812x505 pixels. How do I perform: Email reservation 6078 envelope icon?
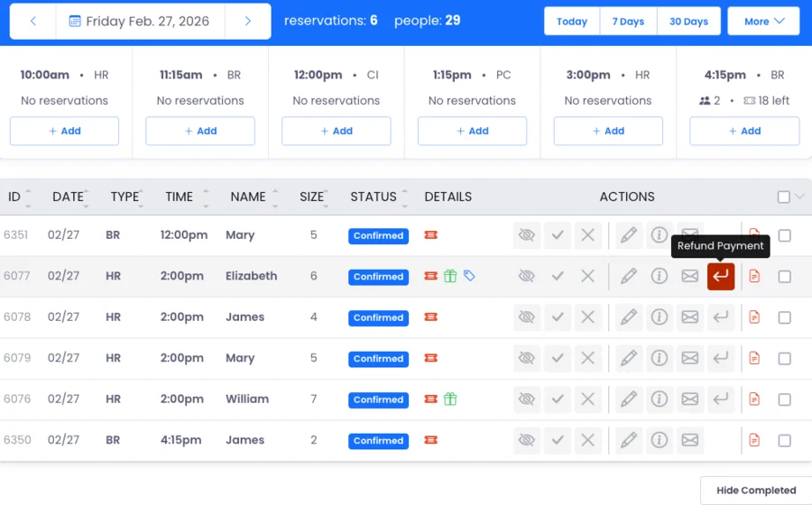[690, 317]
